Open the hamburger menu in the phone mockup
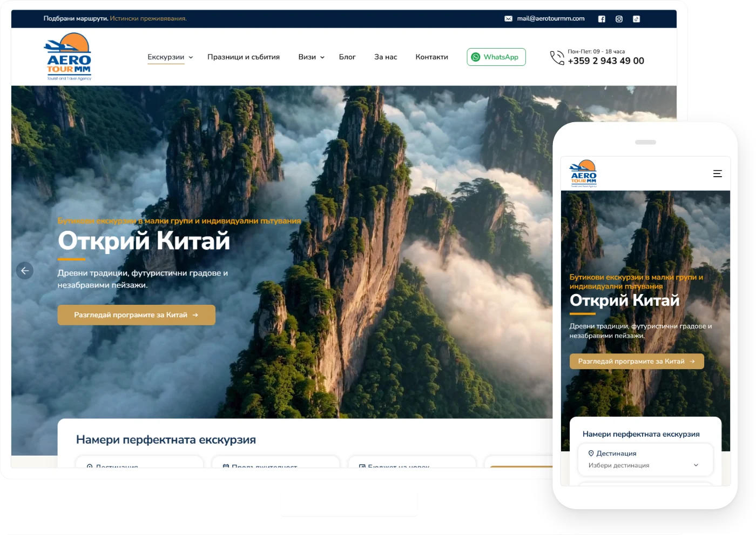This screenshot has width=756, height=535. [x=718, y=173]
